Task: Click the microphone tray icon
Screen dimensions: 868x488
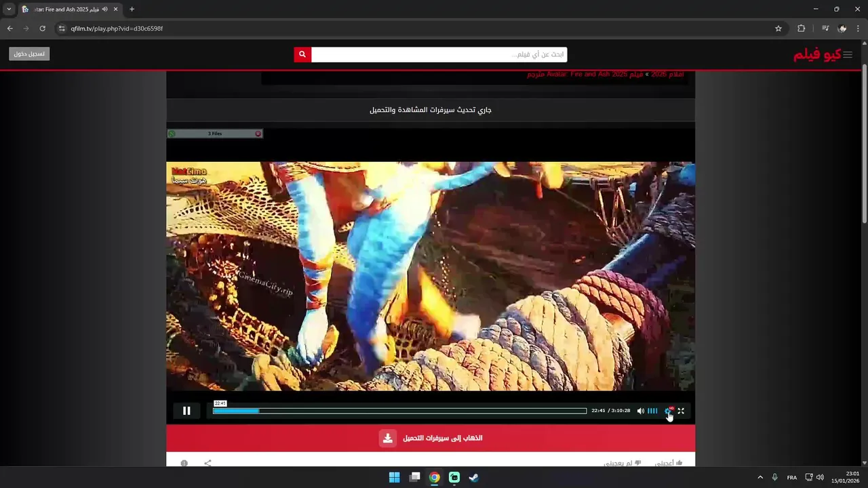Action: click(x=775, y=477)
